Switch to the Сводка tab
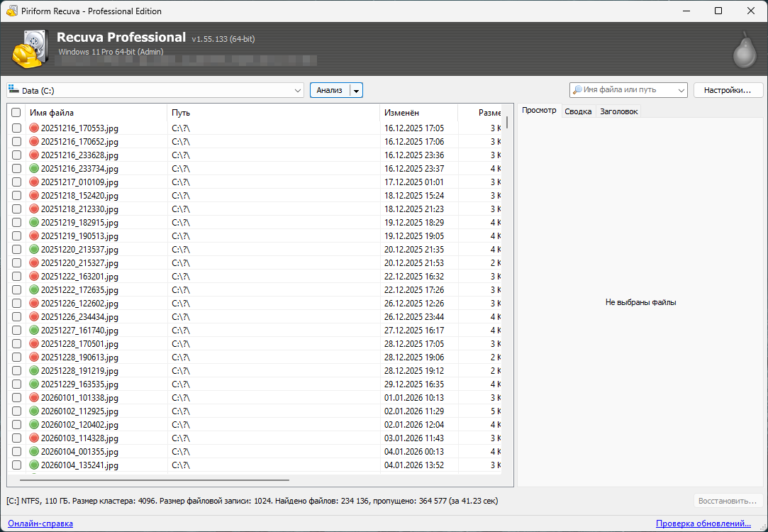 tap(578, 111)
